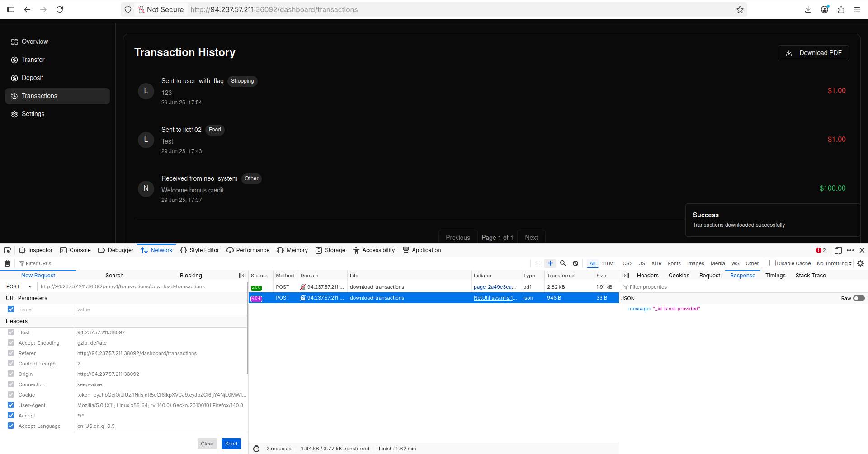The height and width of the screenshot is (454, 868).
Task: Click the browser back arrow
Action: point(27,9)
